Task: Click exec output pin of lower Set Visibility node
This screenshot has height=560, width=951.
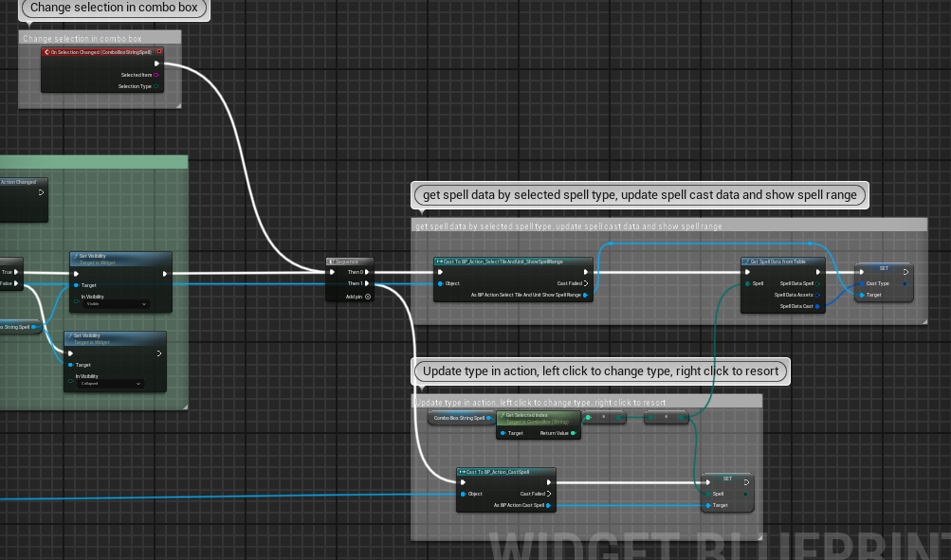Action: pyautogui.click(x=159, y=353)
